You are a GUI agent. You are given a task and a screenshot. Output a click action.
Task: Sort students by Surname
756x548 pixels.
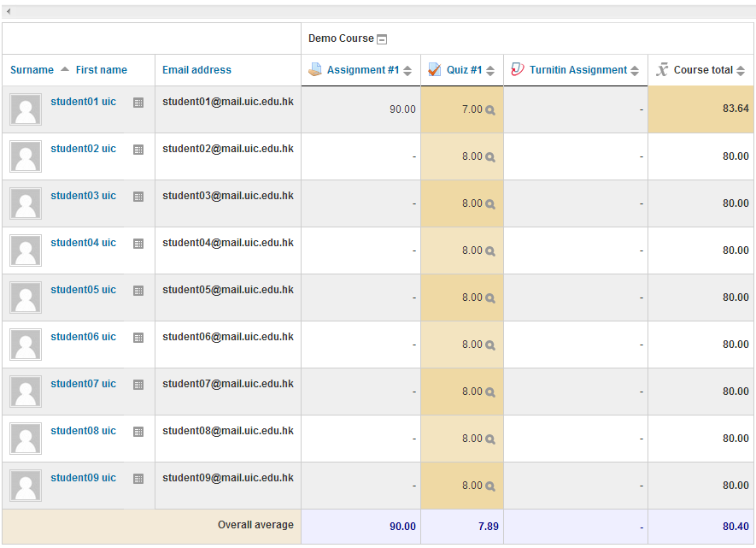coord(32,70)
